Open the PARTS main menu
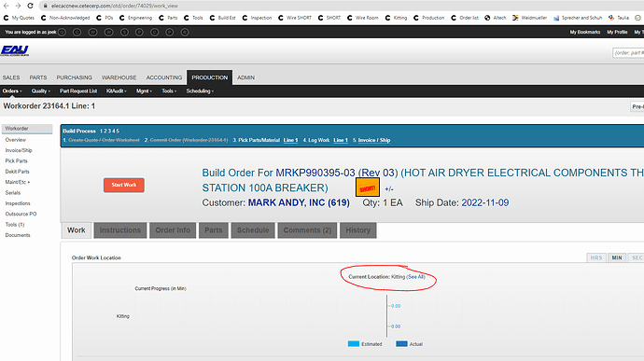Screen dimensions: 644x361 (x=38, y=77)
